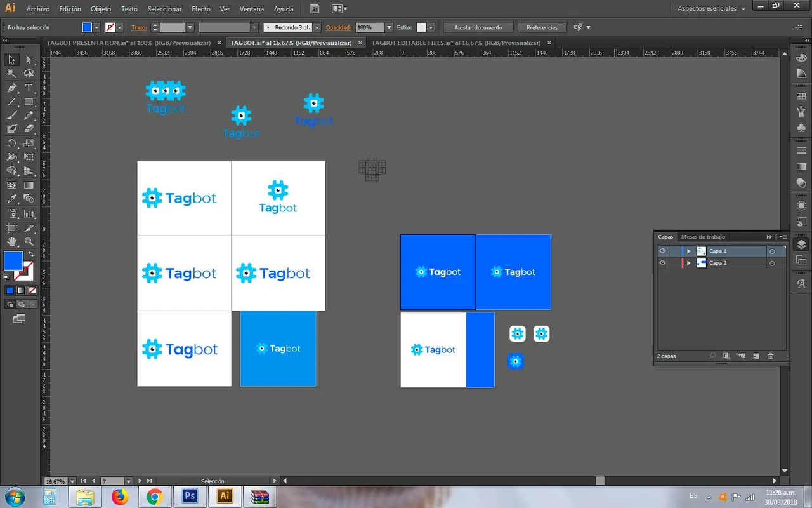Hide Capa 1 with its eye icon
This screenshot has width=812, height=508.
click(662, 251)
